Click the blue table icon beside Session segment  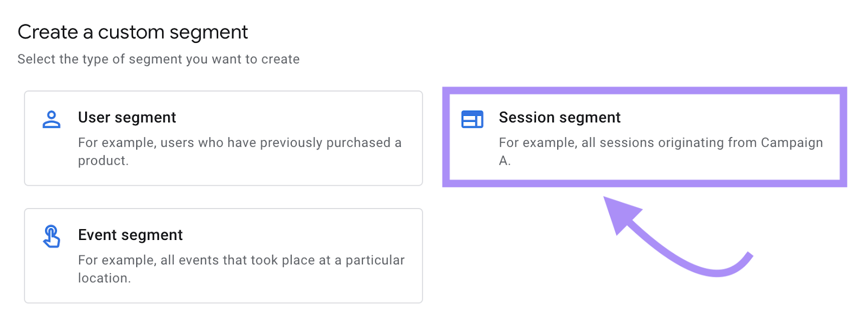point(472,118)
